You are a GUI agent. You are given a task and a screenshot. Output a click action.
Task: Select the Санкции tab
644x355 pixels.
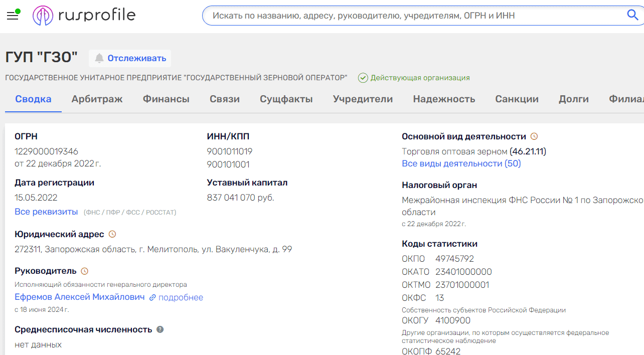[x=517, y=99]
